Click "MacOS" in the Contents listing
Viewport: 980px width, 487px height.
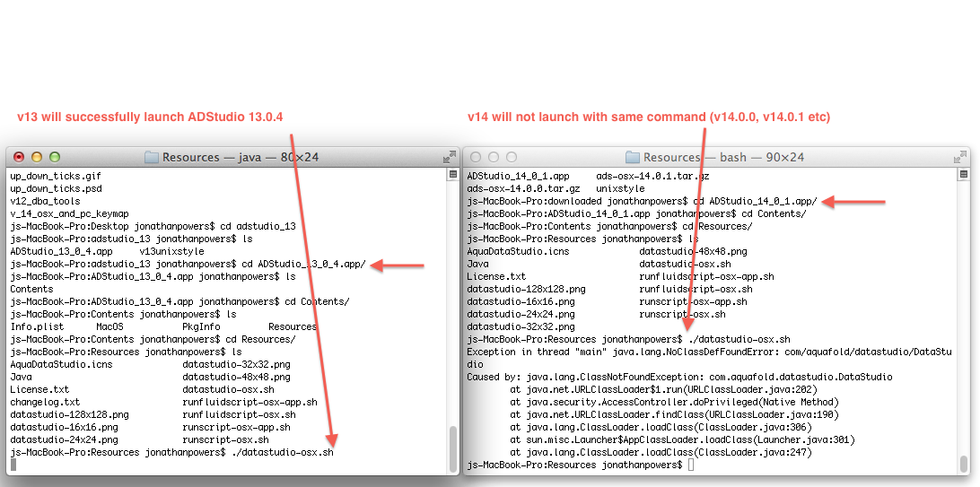109,326
